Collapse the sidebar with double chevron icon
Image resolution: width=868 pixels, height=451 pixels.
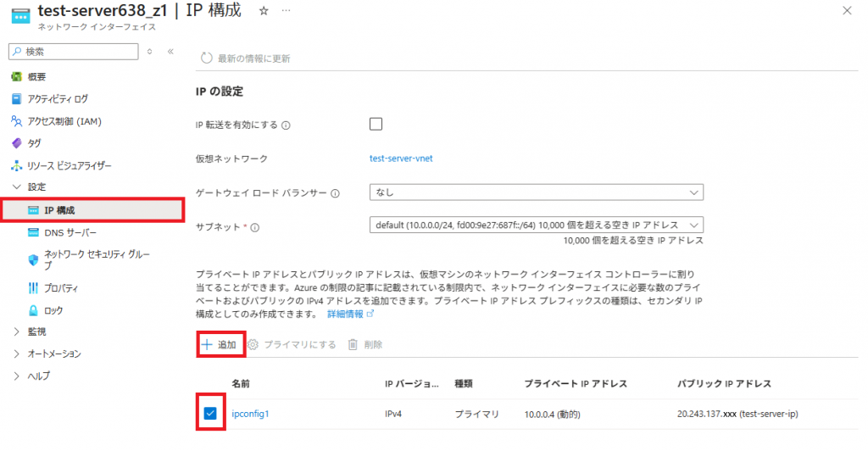(x=170, y=52)
